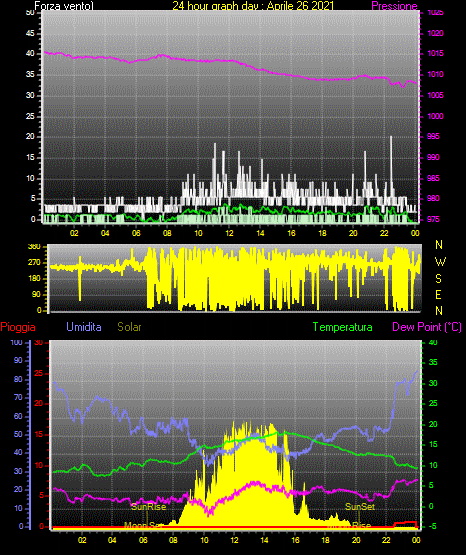Click the 'N' compass label beside 360

pyautogui.click(x=439, y=245)
